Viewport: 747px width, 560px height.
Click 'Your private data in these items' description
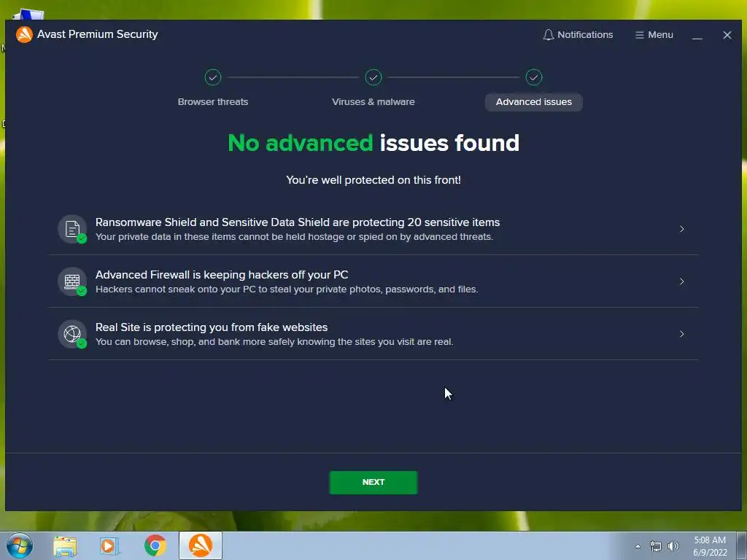(295, 237)
